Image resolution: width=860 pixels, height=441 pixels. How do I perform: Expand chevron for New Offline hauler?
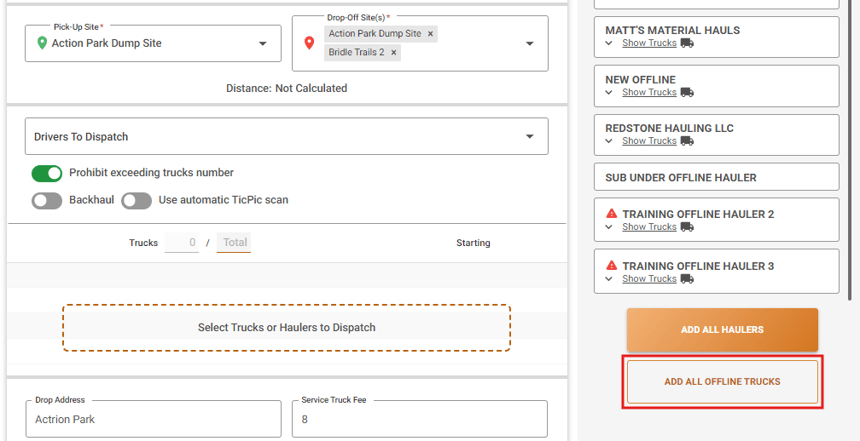[609, 92]
